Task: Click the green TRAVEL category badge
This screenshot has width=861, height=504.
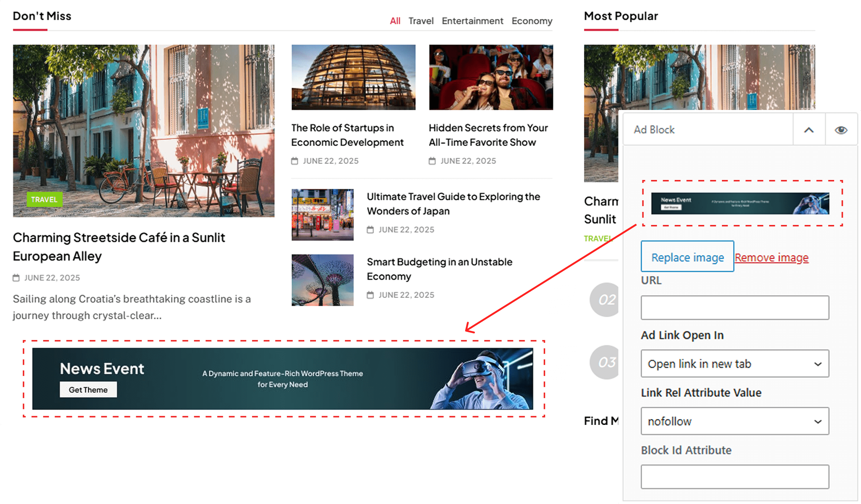Action: pos(44,200)
